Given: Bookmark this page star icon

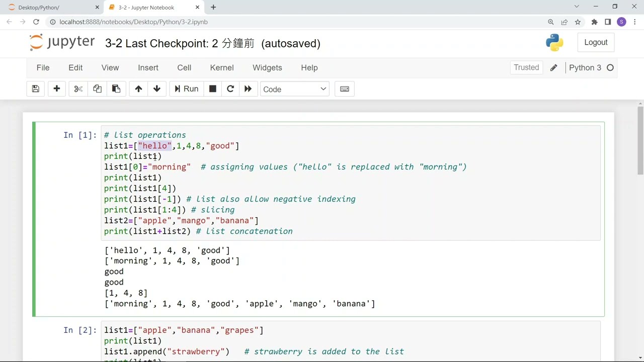Looking at the screenshot, I should [578, 22].
